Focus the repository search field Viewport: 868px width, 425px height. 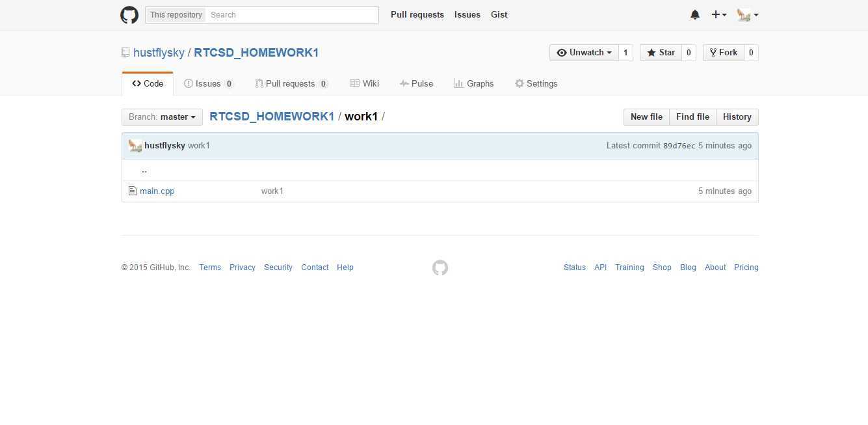pos(292,15)
